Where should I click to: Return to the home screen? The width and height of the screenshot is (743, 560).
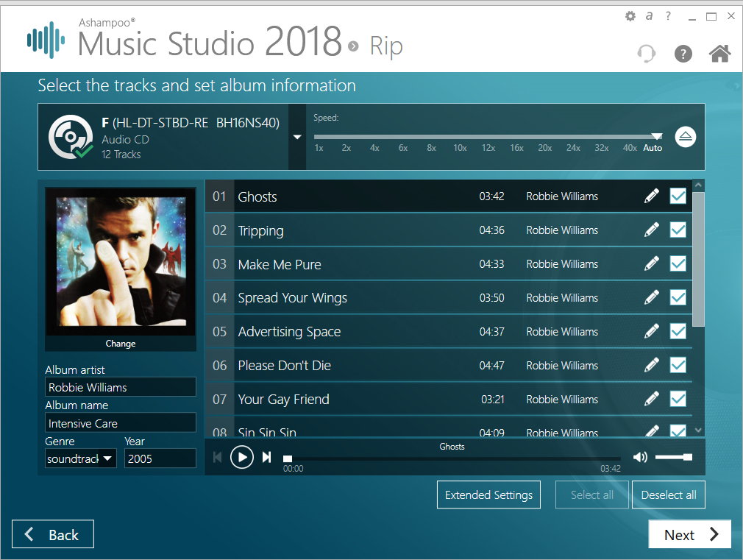pos(719,53)
